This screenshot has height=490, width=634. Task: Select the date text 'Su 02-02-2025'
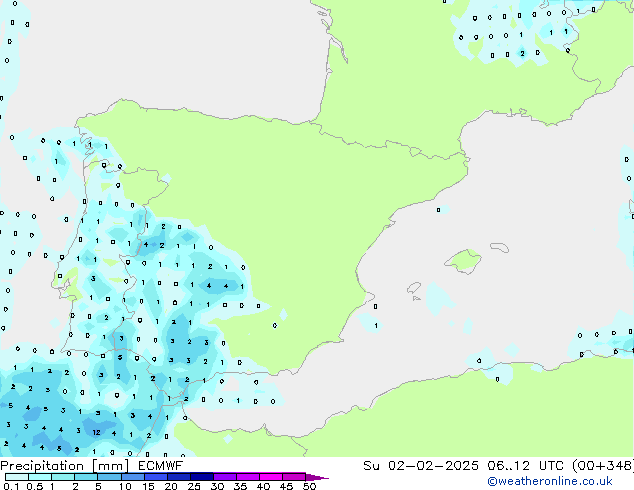[x=421, y=466]
